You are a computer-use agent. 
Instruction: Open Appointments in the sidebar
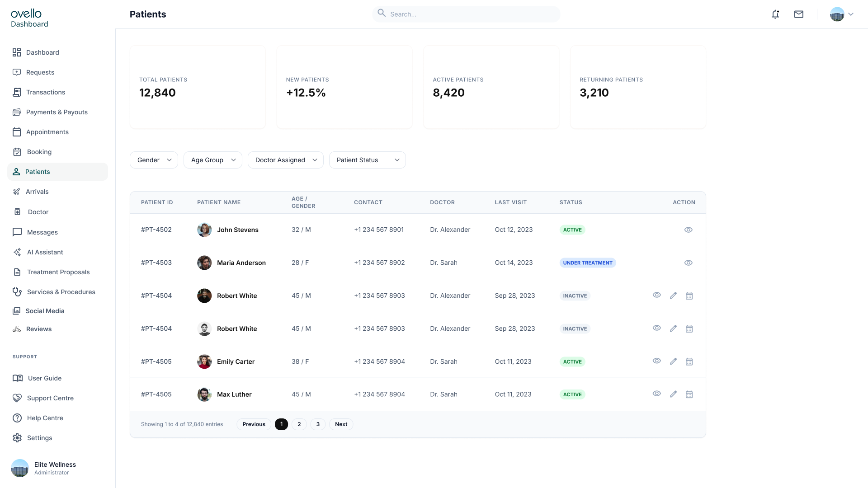tap(57, 132)
